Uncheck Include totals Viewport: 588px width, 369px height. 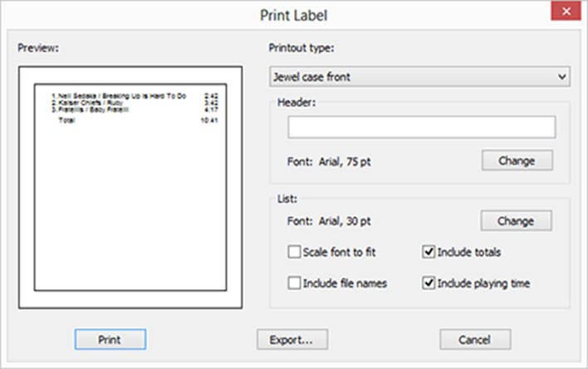click(x=429, y=252)
